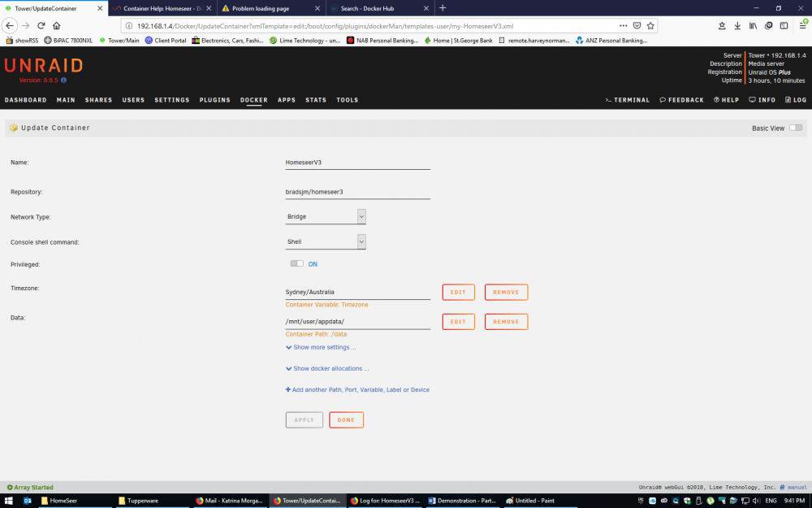Close the Tower/UpdateContainer tab
The height and width of the screenshot is (508, 812).
pos(100,8)
